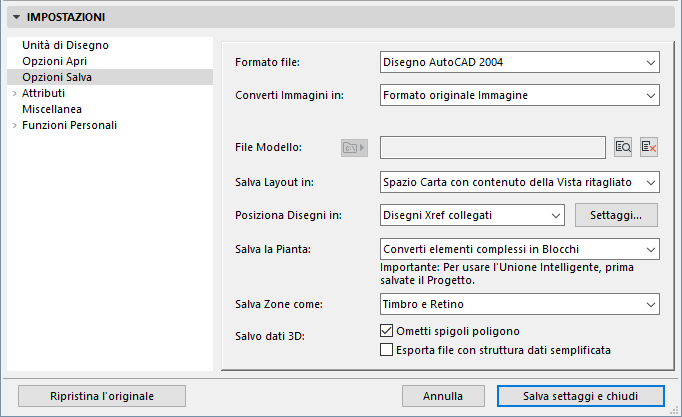Open the Salva la Pianta dropdown
The width and height of the screenshot is (682, 417).
point(520,248)
